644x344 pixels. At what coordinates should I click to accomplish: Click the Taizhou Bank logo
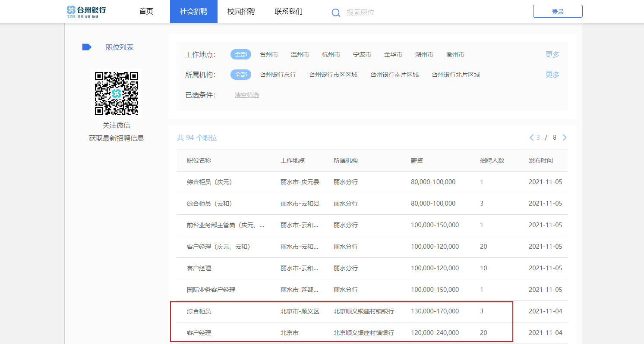tap(86, 12)
